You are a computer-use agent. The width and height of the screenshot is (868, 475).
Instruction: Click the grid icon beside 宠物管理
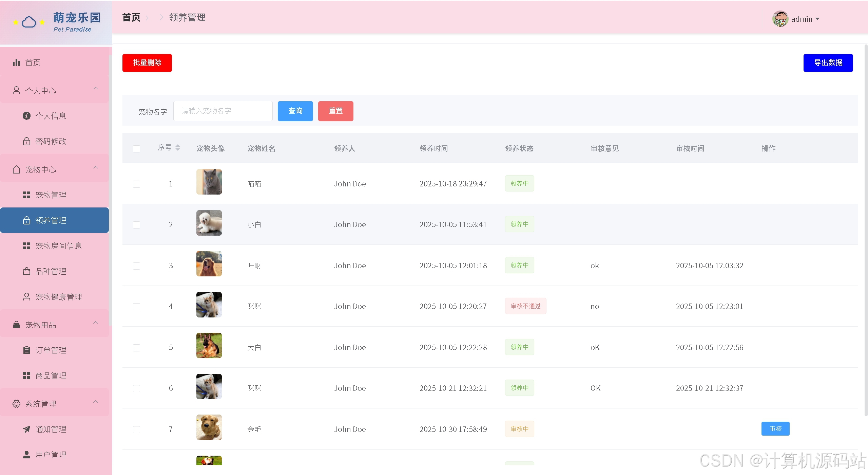coord(26,195)
